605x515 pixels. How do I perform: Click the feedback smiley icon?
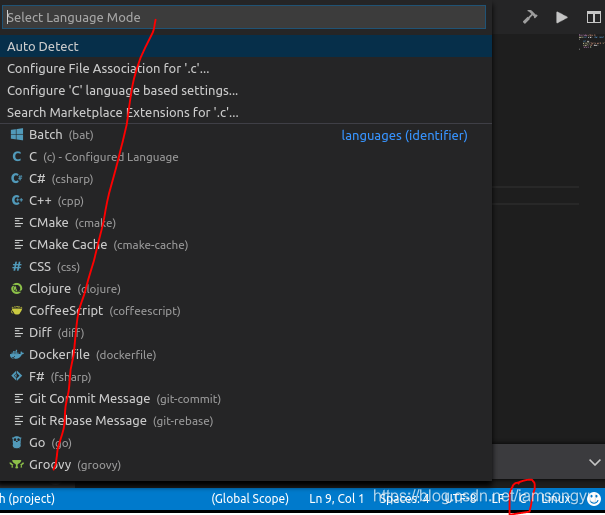(593, 499)
